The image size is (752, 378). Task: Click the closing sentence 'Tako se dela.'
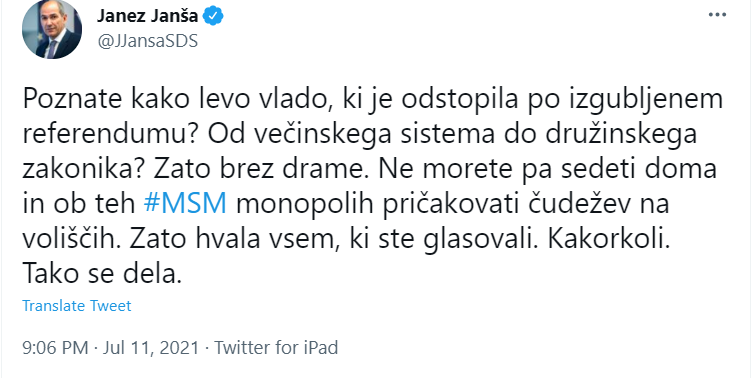102,274
